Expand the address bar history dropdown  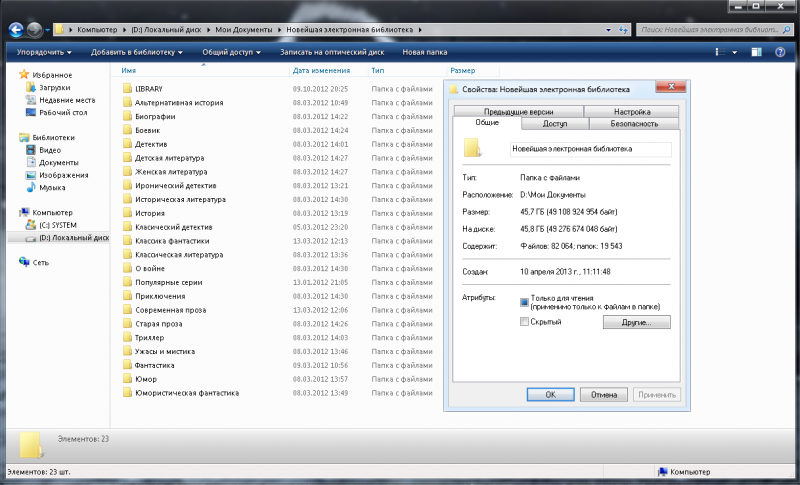coord(608,30)
